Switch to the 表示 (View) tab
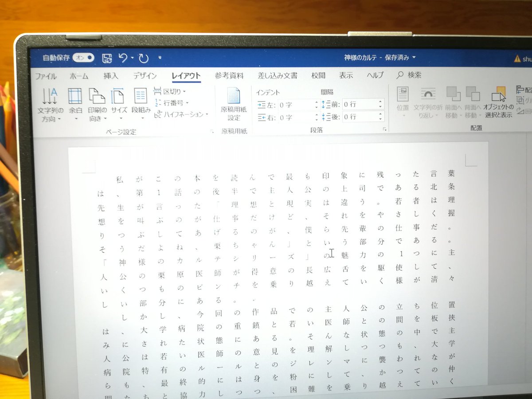 pyautogui.click(x=346, y=75)
